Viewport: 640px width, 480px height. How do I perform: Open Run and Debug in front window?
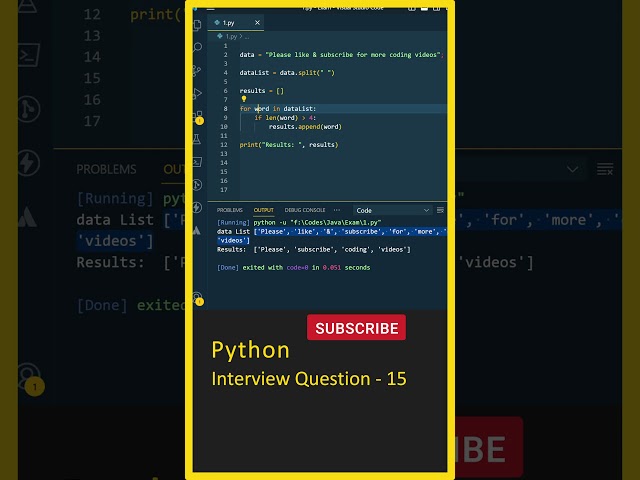point(198,93)
